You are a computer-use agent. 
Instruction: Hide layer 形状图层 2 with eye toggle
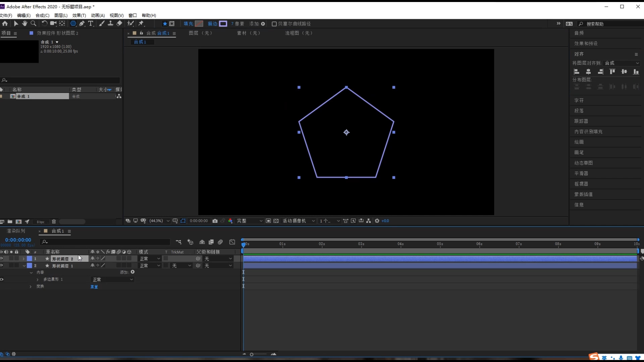(x=2, y=258)
